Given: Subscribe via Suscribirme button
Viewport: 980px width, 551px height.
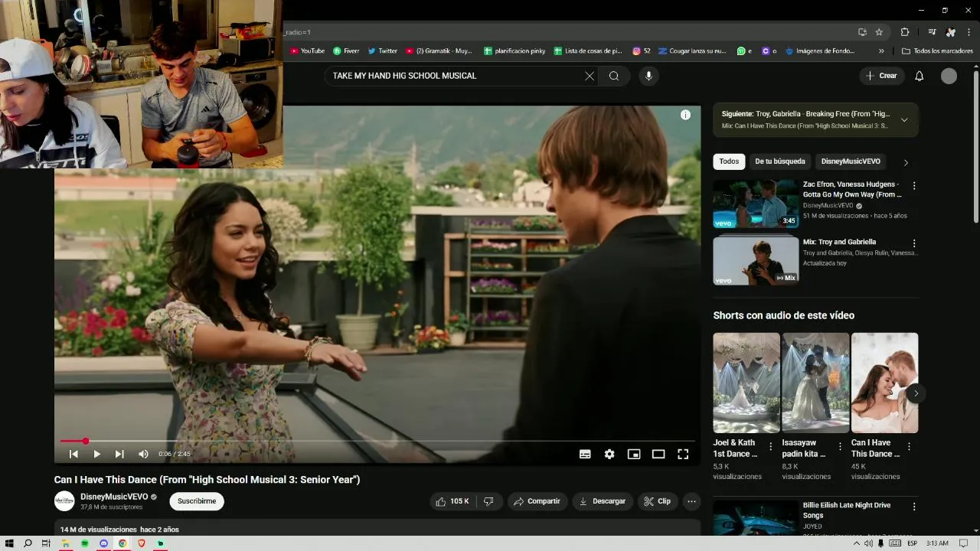Looking at the screenshot, I should [197, 501].
